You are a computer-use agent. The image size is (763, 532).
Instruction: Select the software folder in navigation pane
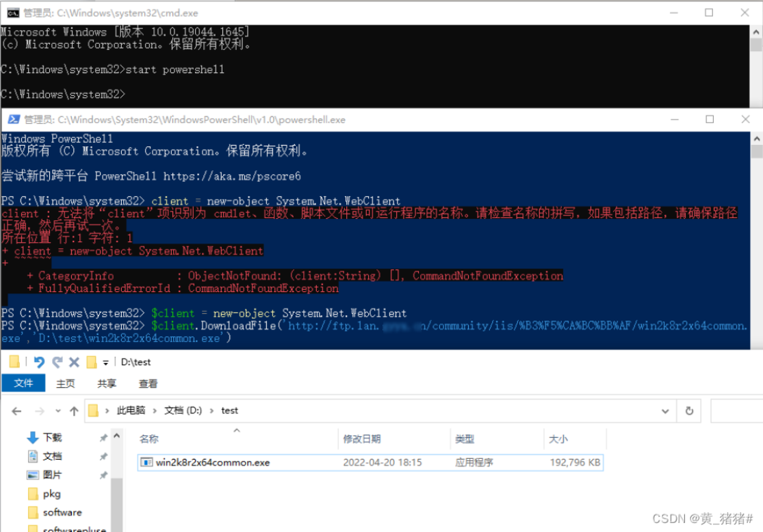pos(62,512)
